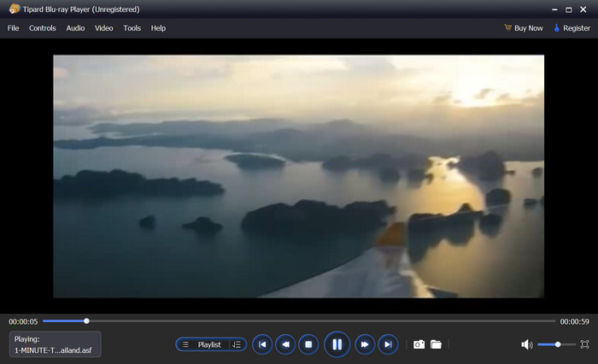Maximize the player window
The width and height of the screenshot is (598, 364).
click(x=569, y=9)
